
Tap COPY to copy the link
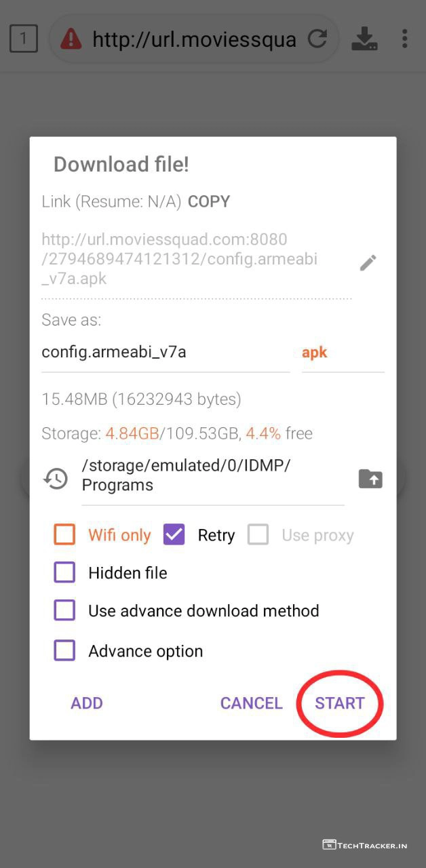click(209, 201)
